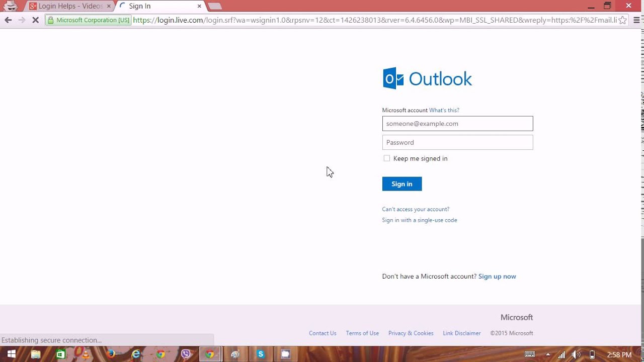Stop page loading with the X button
644x362 pixels.
point(36,20)
